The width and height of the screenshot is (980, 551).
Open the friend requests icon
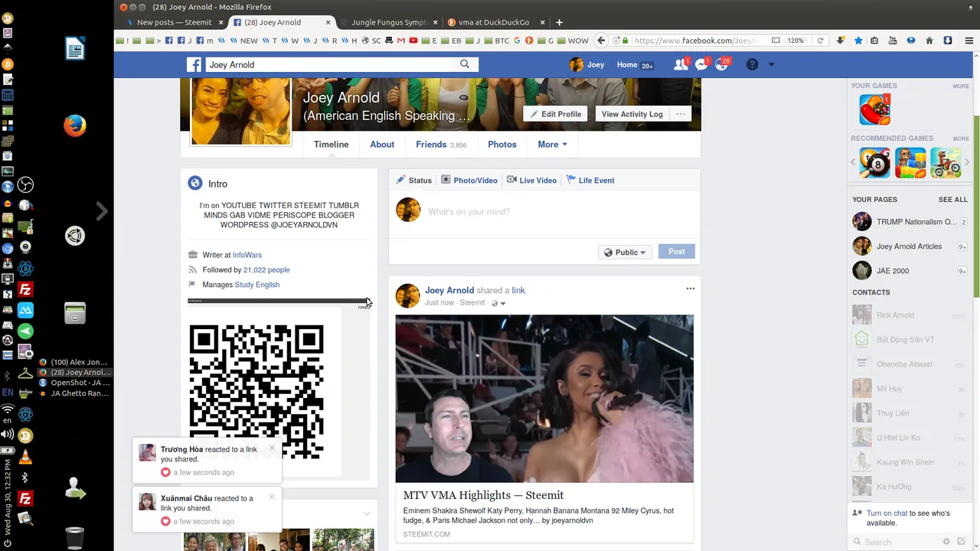[x=680, y=64]
